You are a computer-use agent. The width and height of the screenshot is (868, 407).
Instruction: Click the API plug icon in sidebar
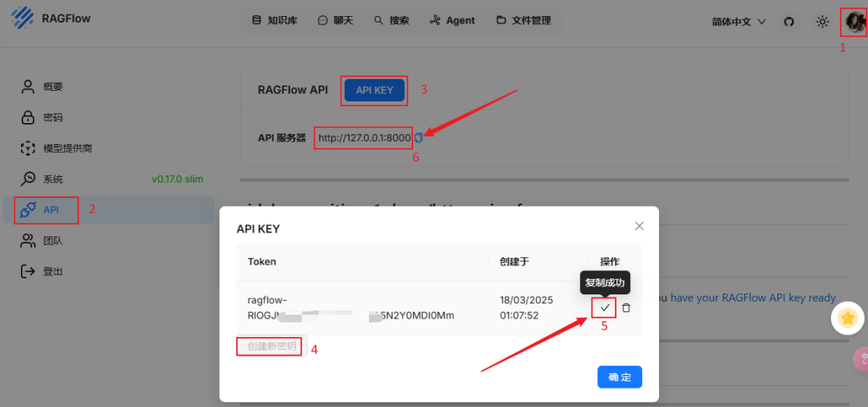point(27,210)
